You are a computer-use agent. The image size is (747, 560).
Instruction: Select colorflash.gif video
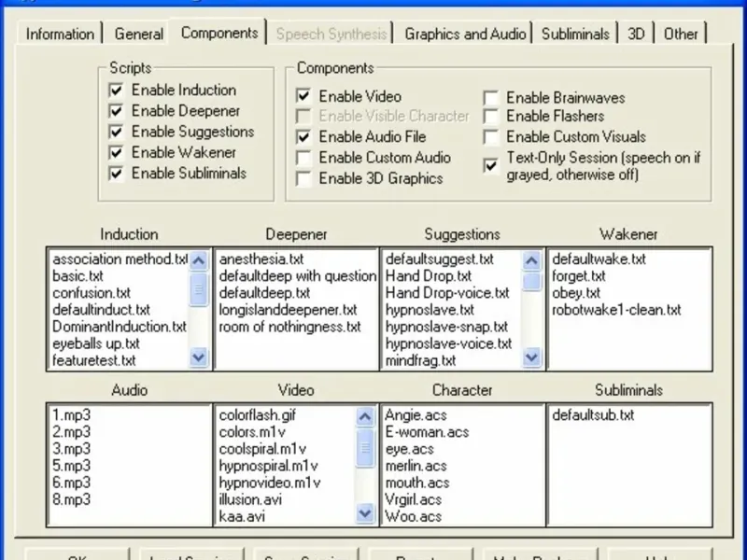point(258,415)
